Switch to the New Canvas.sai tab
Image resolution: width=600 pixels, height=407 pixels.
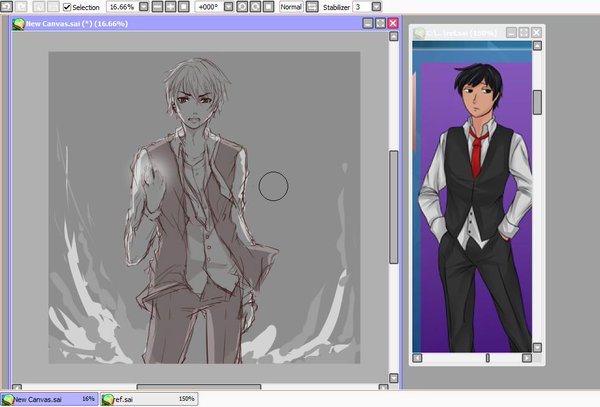pos(49,399)
